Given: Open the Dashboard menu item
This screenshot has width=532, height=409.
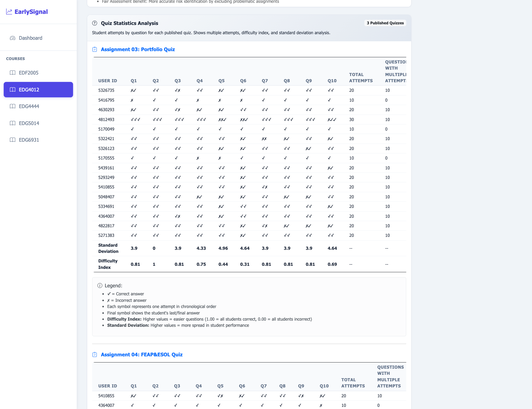Looking at the screenshot, I should [30, 38].
